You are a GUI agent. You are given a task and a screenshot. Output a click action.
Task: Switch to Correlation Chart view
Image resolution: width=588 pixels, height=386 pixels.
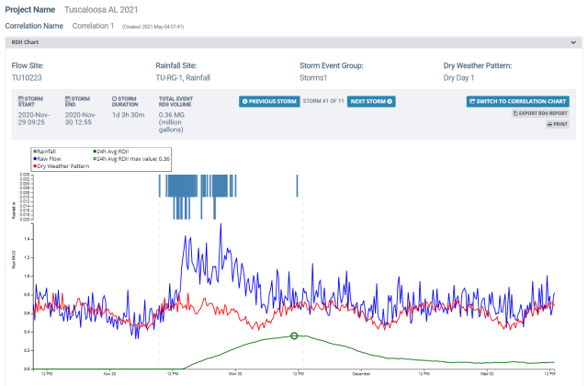tap(518, 101)
